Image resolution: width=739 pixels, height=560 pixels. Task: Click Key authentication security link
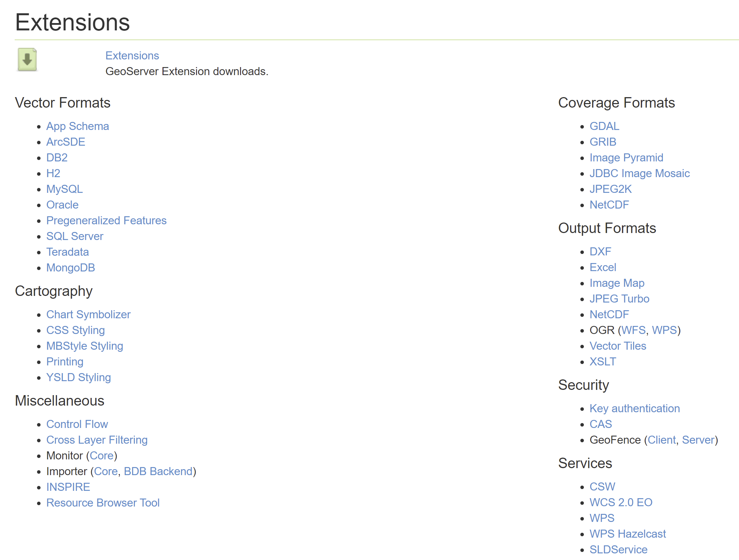coord(635,408)
